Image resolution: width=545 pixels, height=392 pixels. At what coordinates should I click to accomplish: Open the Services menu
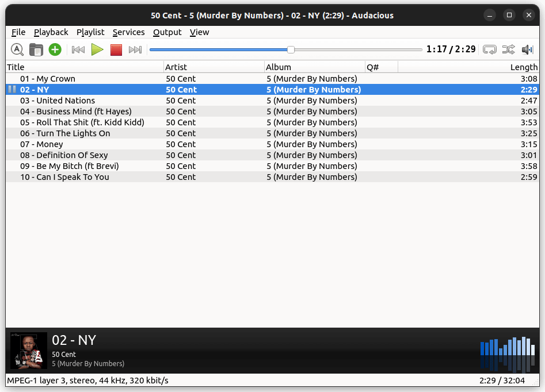click(x=128, y=32)
